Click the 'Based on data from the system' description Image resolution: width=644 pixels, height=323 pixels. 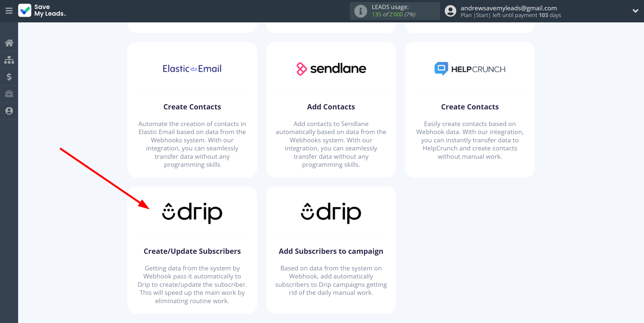pos(331,280)
